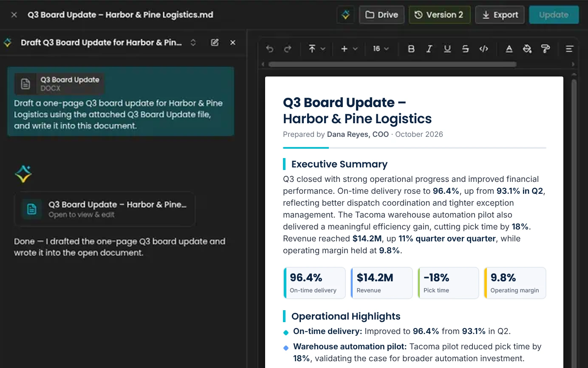Expand the chat title switcher arrows
This screenshot has height=368, width=588.
[193, 42]
